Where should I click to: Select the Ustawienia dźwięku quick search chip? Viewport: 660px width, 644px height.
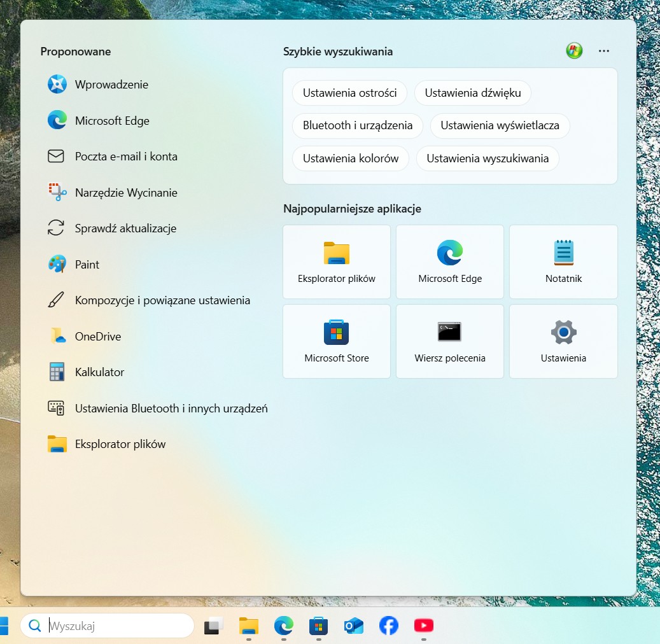click(x=473, y=93)
